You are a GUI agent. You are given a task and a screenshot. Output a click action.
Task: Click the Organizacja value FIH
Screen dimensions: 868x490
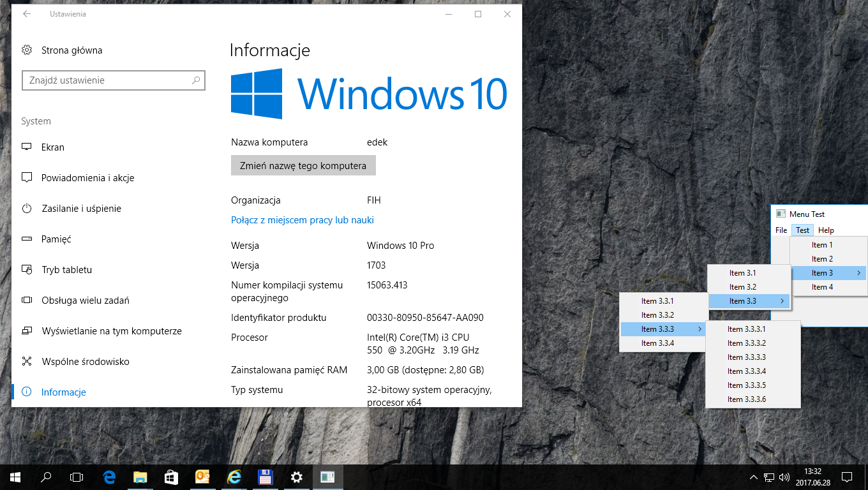pyautogui.click(x=374, y=200)
